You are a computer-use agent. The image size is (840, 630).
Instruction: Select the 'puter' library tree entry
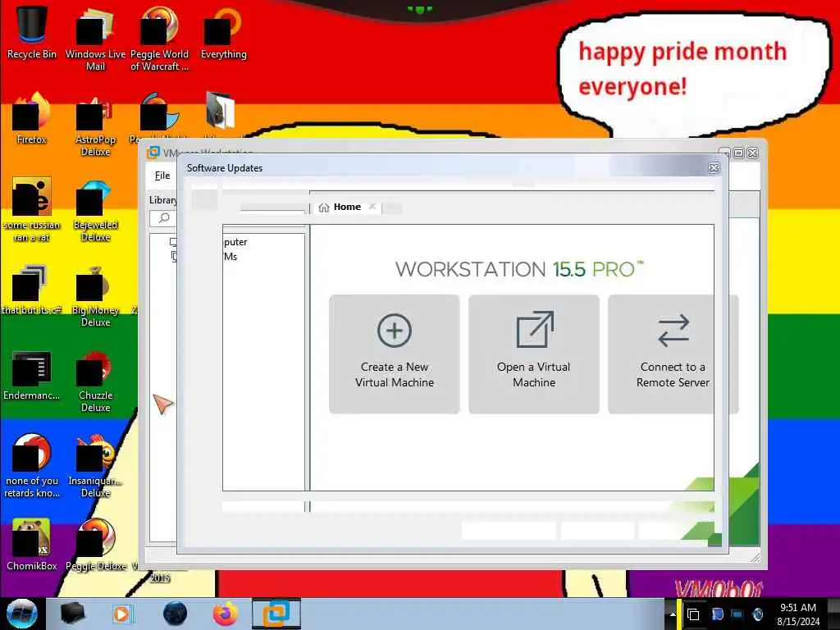(x=235, y=242)
